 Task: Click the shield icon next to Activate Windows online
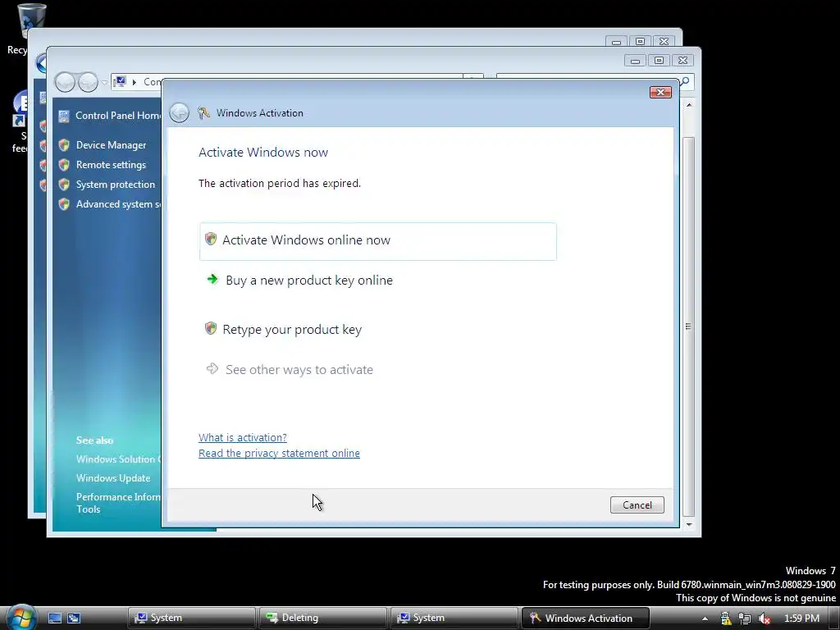[x=211, y=239]
